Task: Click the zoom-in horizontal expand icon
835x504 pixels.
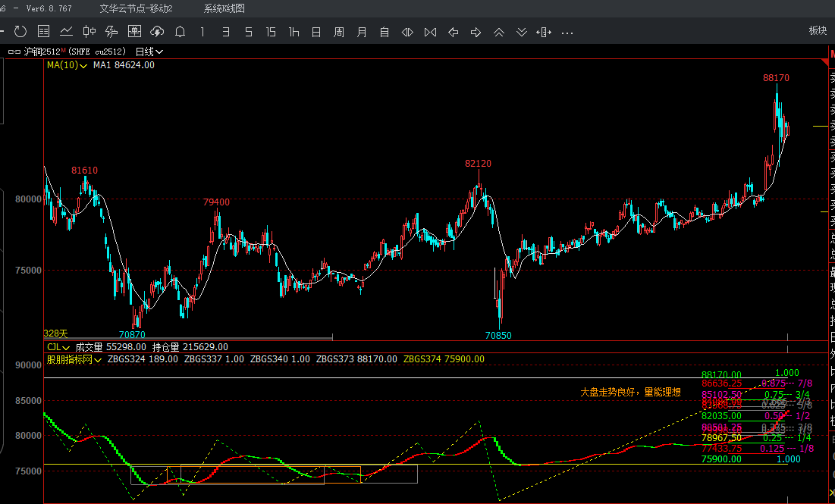Action: click(x=407, y=32)
